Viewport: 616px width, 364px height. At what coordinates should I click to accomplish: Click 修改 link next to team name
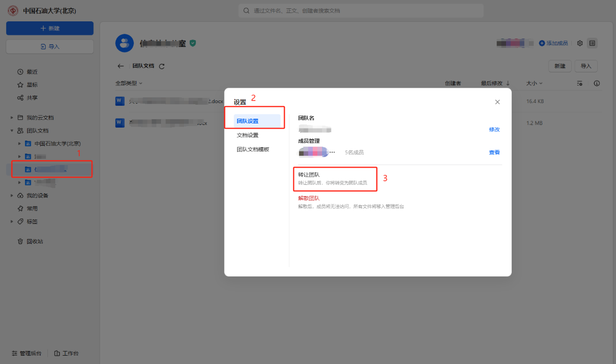[x=494, y=130]
